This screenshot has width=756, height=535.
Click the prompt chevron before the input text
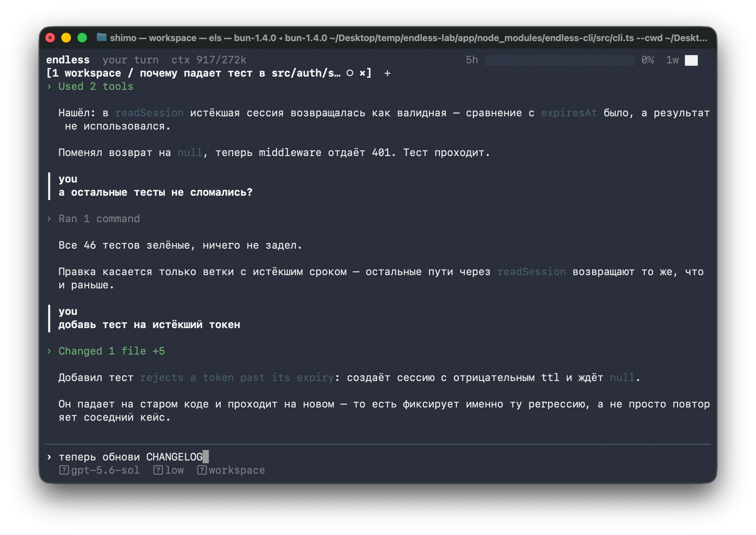49,457
